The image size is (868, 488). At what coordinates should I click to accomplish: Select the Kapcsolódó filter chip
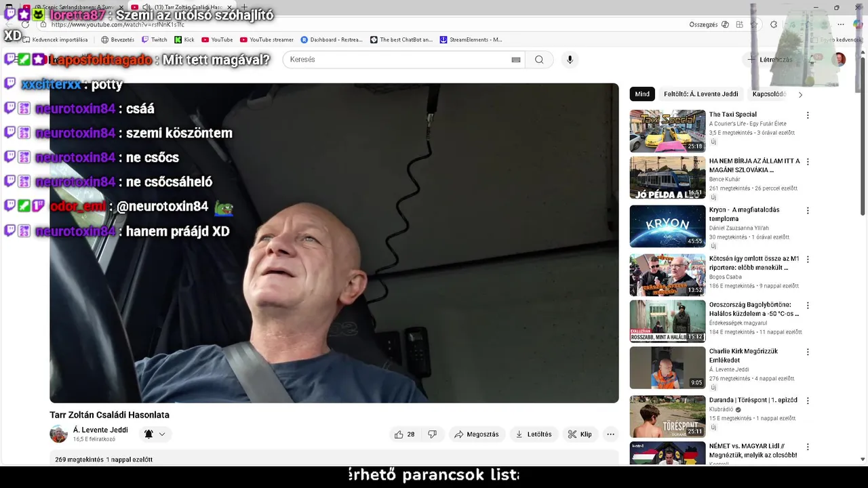(x=769, y=94)
